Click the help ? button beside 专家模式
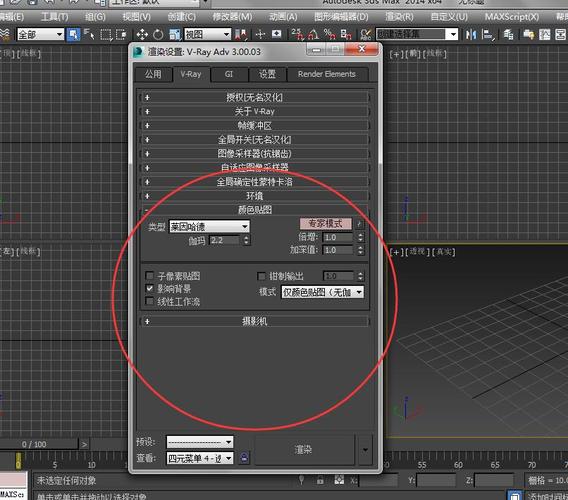Viewport: 568px width, 500px height. [359, 224]
